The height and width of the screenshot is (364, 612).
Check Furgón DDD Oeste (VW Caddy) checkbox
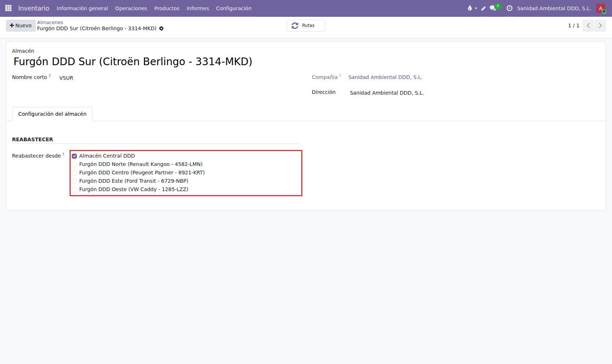74,190
